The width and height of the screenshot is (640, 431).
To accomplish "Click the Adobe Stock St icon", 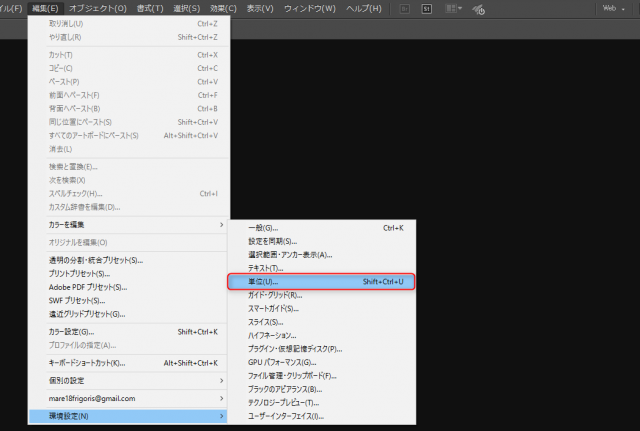I will click(428, 8).
